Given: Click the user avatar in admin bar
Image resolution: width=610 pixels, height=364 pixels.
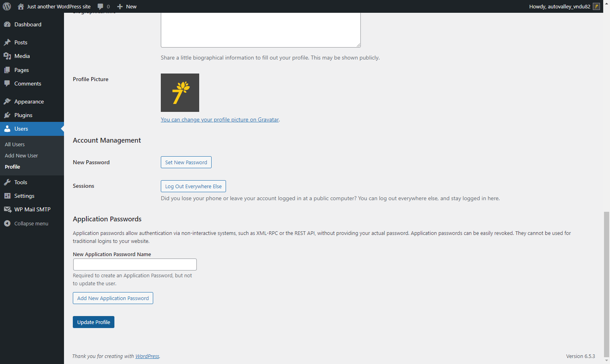Looking at the screenshot, I should 596,6.
